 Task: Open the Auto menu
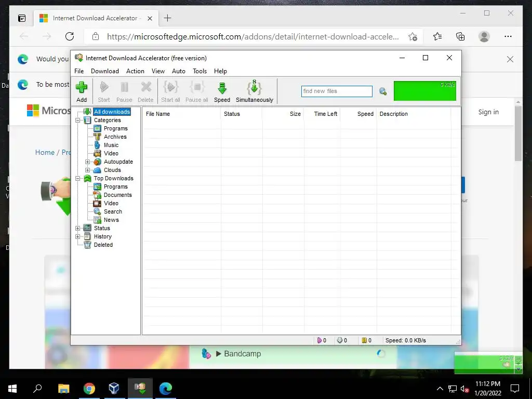179,71
